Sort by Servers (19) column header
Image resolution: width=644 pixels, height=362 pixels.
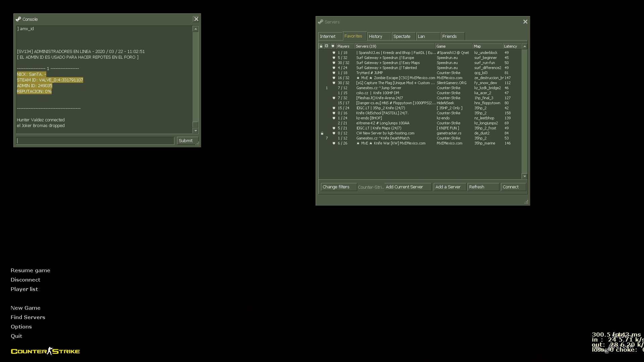(395, 46)
